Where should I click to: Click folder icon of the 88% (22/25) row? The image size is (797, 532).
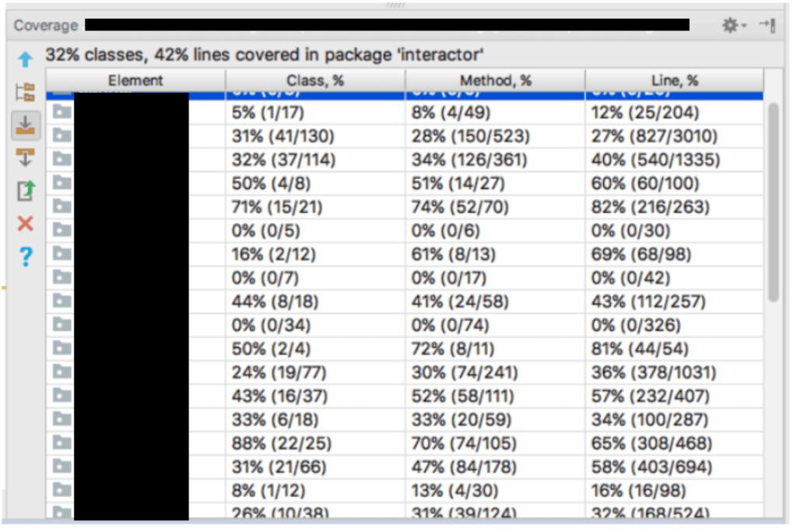point(62,443)
